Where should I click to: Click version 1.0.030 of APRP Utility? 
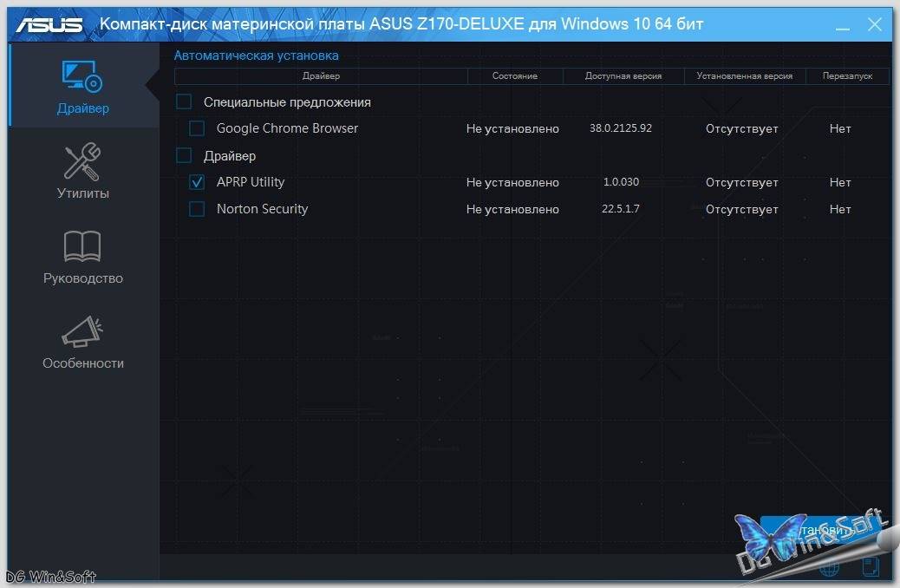[621, 182]
